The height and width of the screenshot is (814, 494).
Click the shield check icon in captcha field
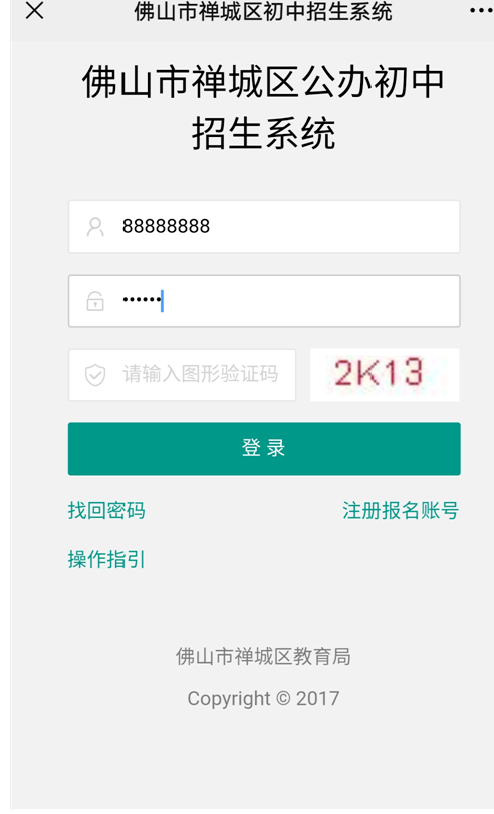click(x=95, y=375)
